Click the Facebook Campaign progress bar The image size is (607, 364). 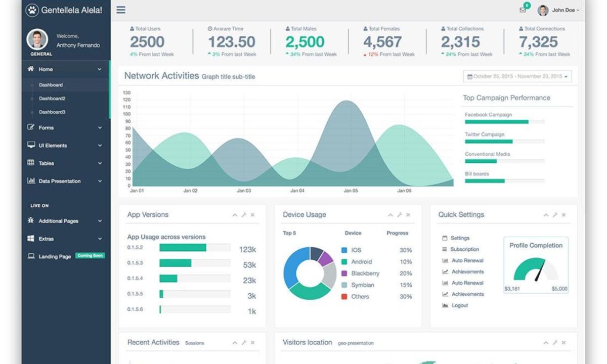505,122
